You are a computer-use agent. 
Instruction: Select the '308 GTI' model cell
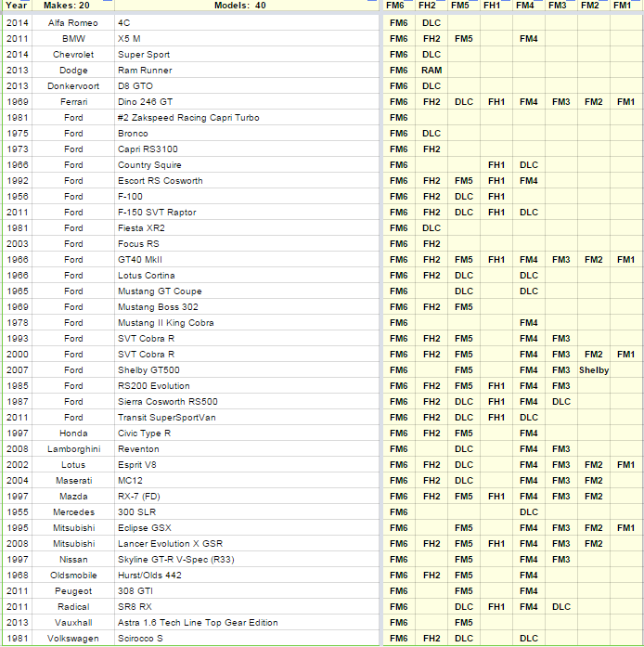(246, 591)
